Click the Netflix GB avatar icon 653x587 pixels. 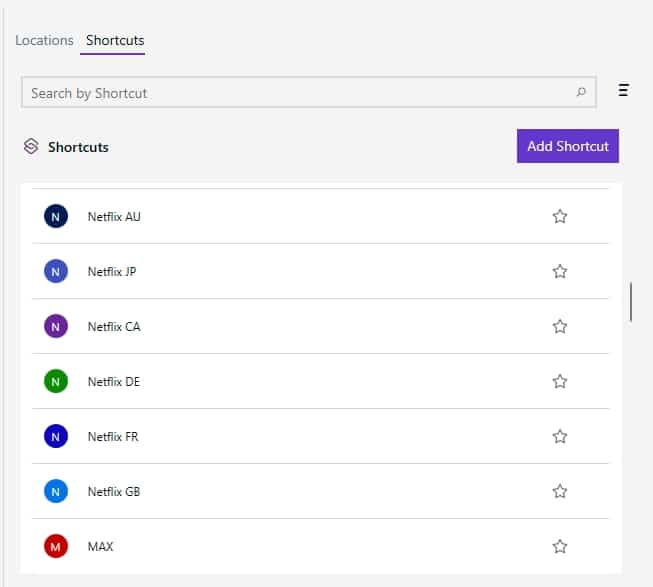coord(56,491)
